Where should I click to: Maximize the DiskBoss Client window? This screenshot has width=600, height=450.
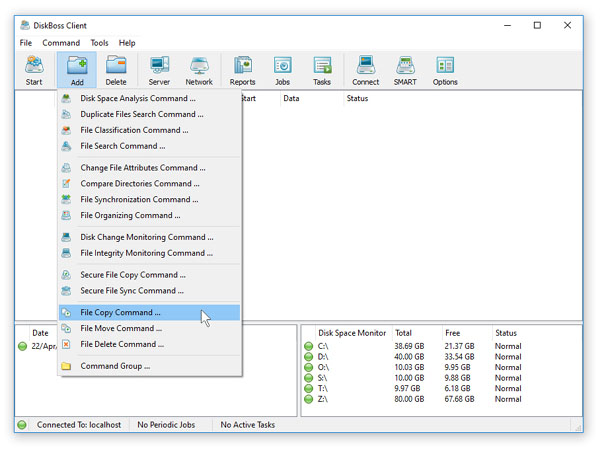point(537,25)
